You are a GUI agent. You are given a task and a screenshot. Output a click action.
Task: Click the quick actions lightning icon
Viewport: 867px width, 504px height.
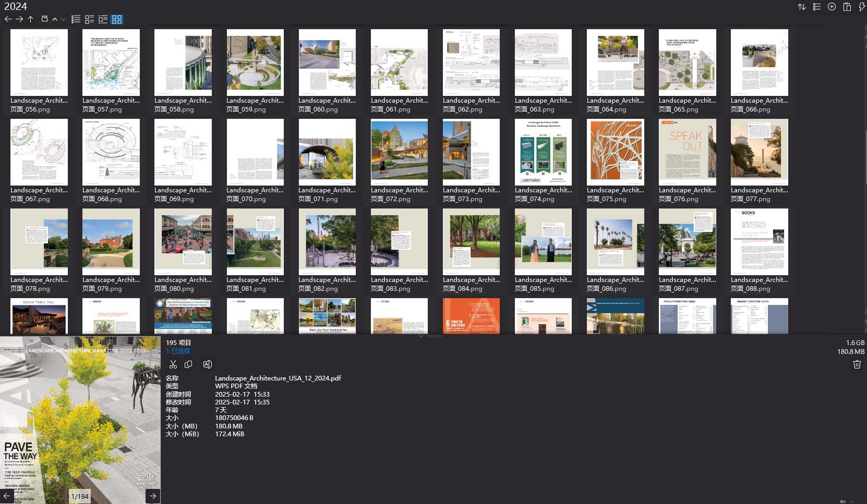coord(861,7)
